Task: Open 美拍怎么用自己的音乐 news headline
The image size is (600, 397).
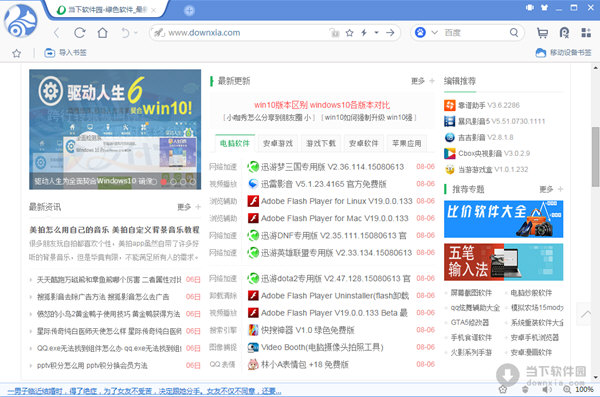Action: pyautogui.click(x=114, y=230)
